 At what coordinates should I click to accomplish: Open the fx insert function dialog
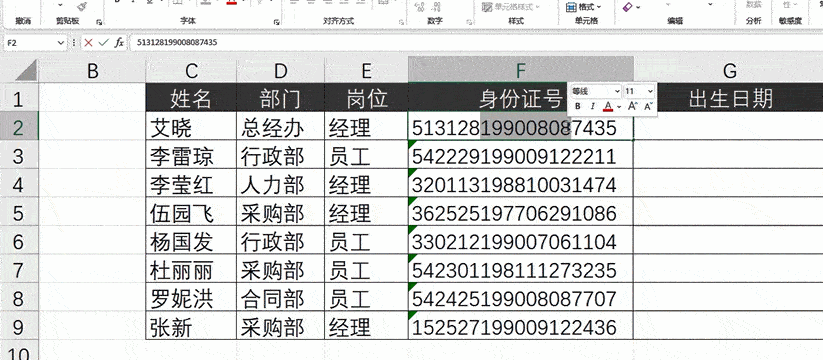pos(119,43)
